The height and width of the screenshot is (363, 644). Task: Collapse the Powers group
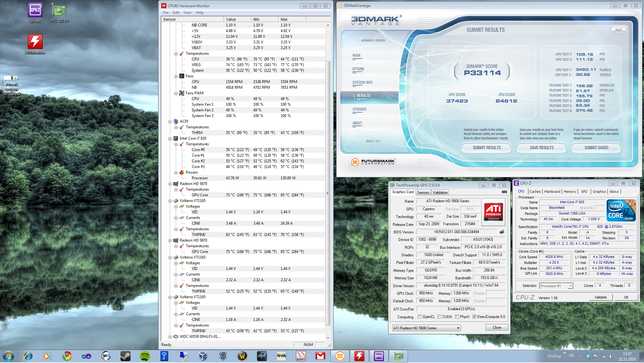click(176, 172)
